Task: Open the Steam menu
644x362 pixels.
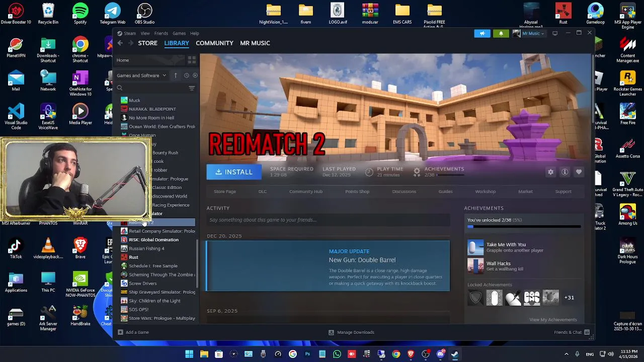Action: click(x=130, y=33)
